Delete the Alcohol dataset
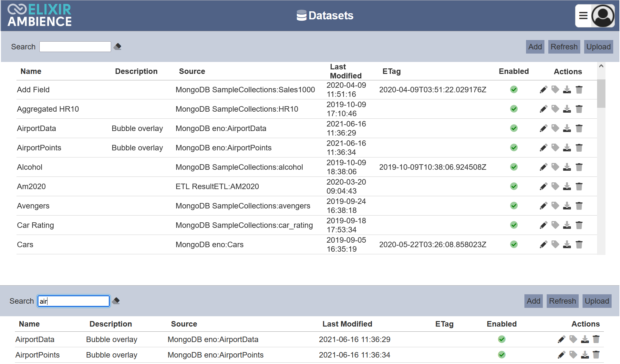This screenshot has width=620, height=364. click(x=579, y=167)
